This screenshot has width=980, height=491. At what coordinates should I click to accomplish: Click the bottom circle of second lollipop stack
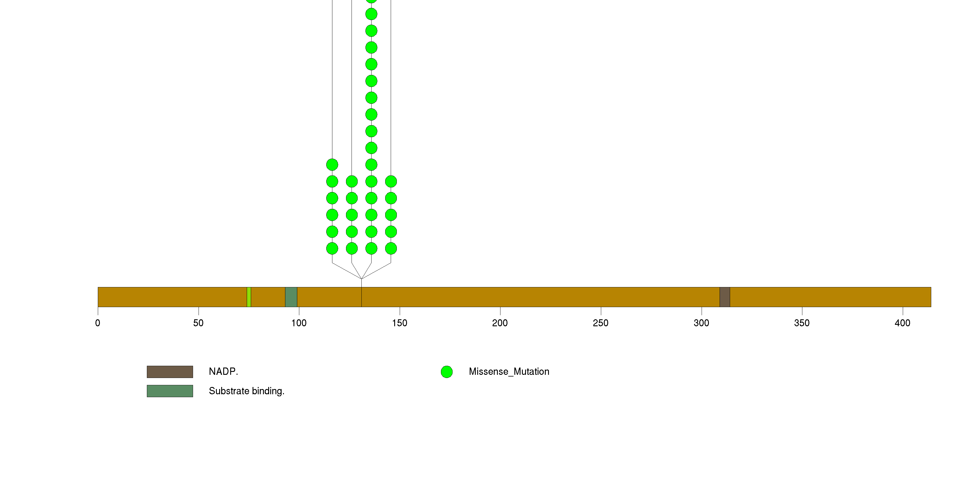352,248
